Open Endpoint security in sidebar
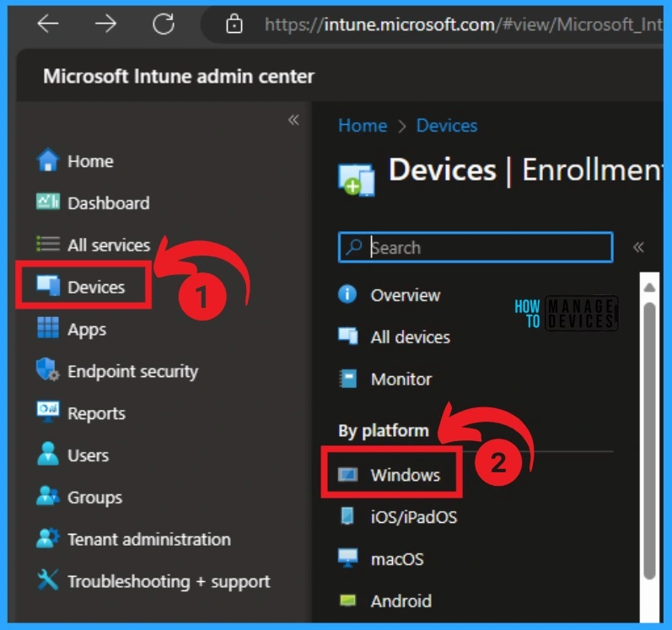 pos(133,371)
